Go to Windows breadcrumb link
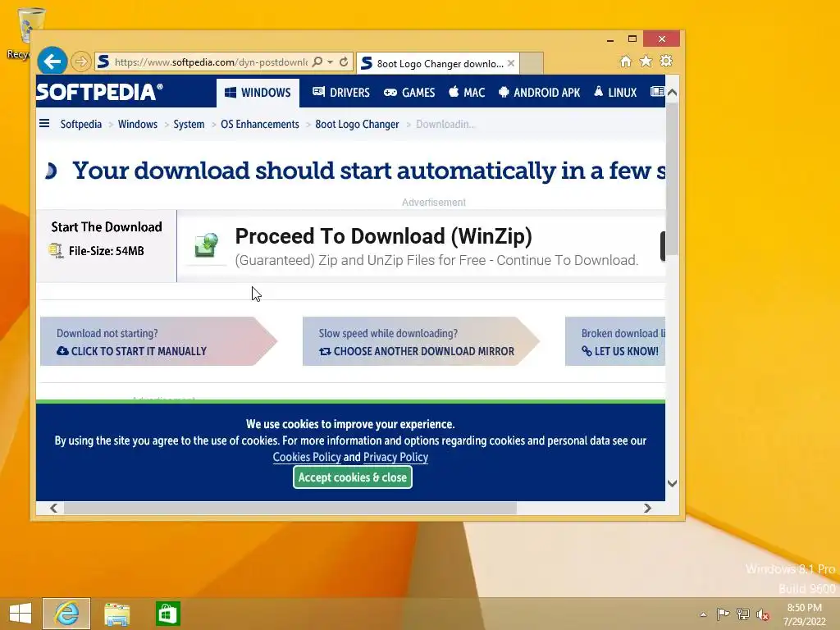The height and width of the screenshot is (630, 840). point(138,125)
